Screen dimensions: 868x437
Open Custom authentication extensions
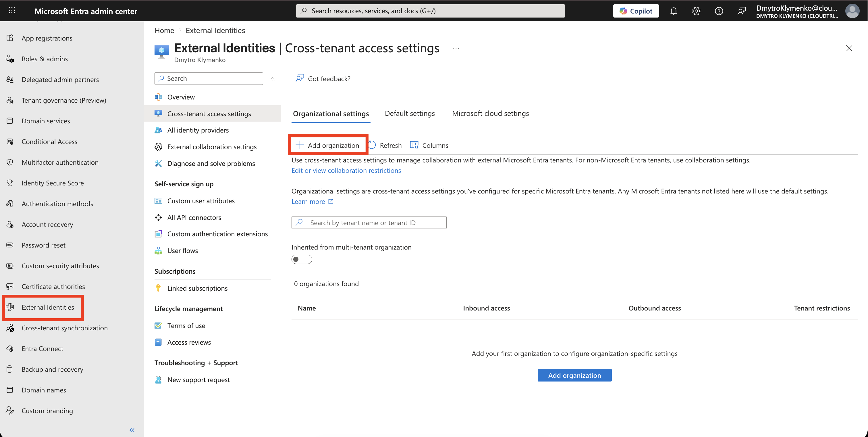point(217,234)
